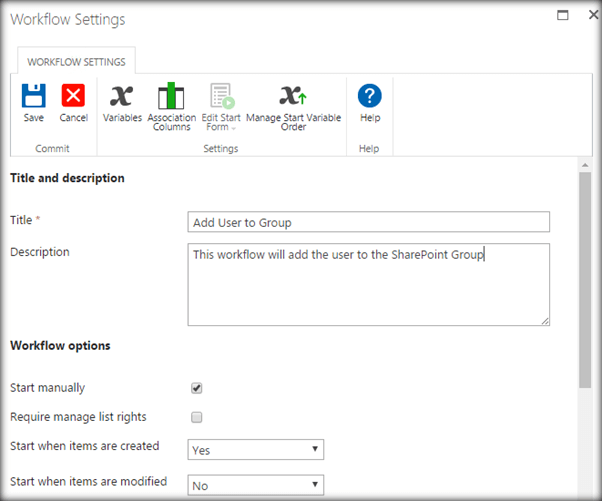Screen dimensions: 602x501
Task: Open Edit Start Form dropdown arrow
Action: tap(232, 128)
